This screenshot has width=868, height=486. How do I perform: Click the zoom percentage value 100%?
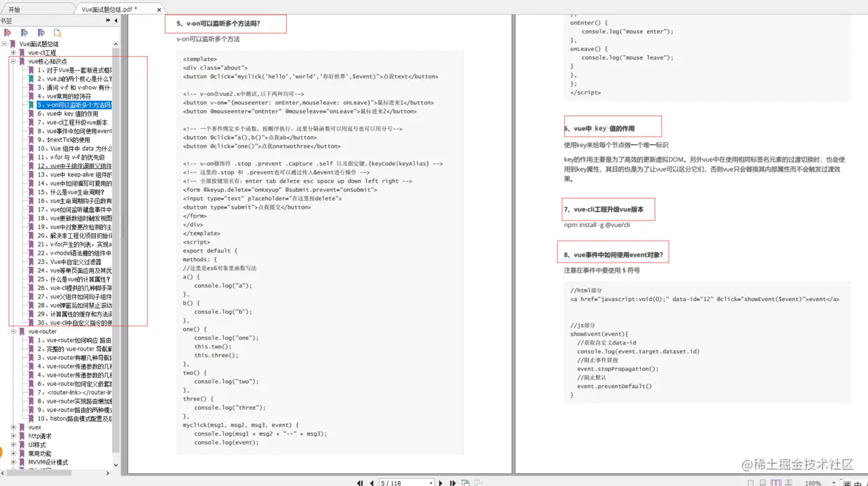(x=813, y=482)
